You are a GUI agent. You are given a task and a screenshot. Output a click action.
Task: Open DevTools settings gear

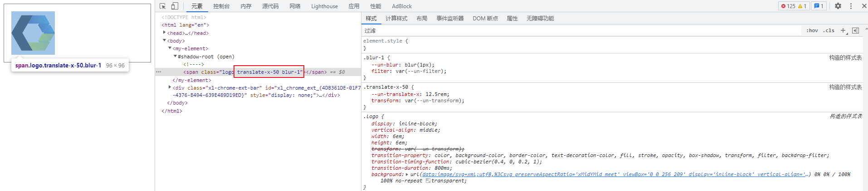(x=838, y=6)
